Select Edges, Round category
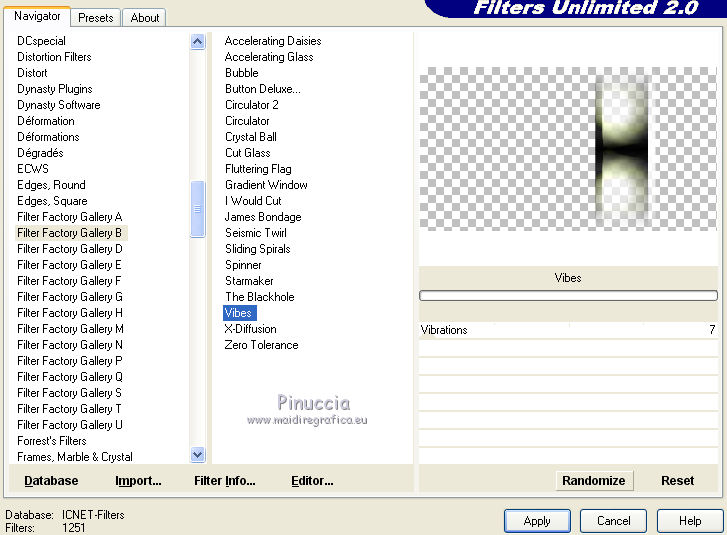 [x=51, y=185]
